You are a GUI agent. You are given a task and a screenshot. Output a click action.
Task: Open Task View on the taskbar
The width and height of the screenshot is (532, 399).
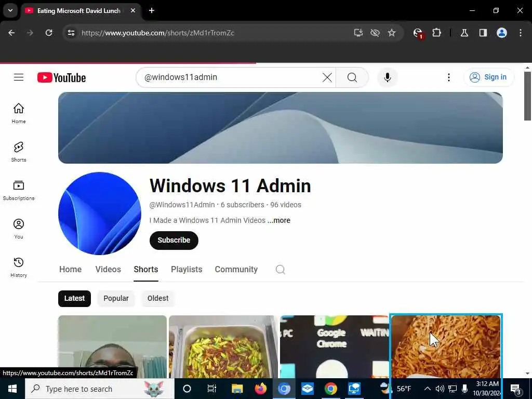[212, 389]
